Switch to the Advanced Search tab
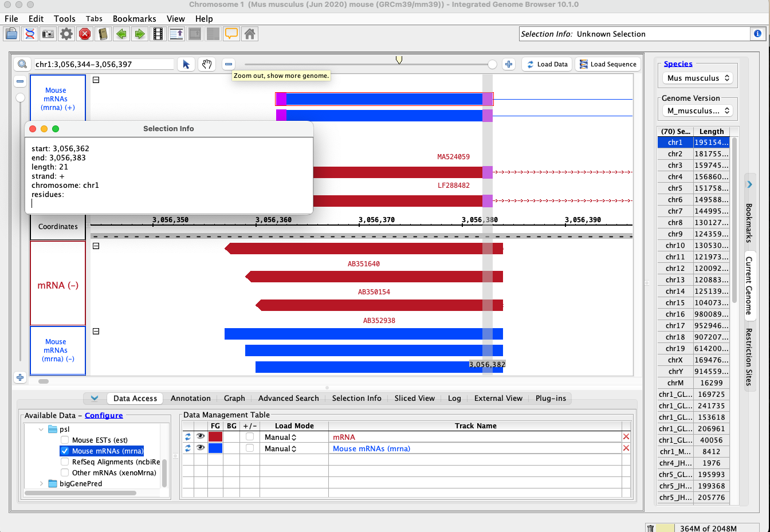This screenshot has width=770, height=532. click(288, 398)
